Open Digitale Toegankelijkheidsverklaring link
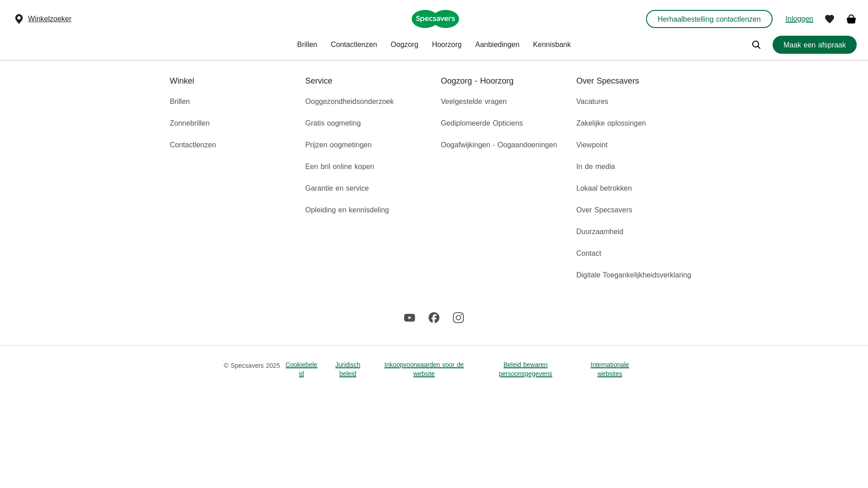This screenshot has height=488, width=868. [x=634, y=275]
